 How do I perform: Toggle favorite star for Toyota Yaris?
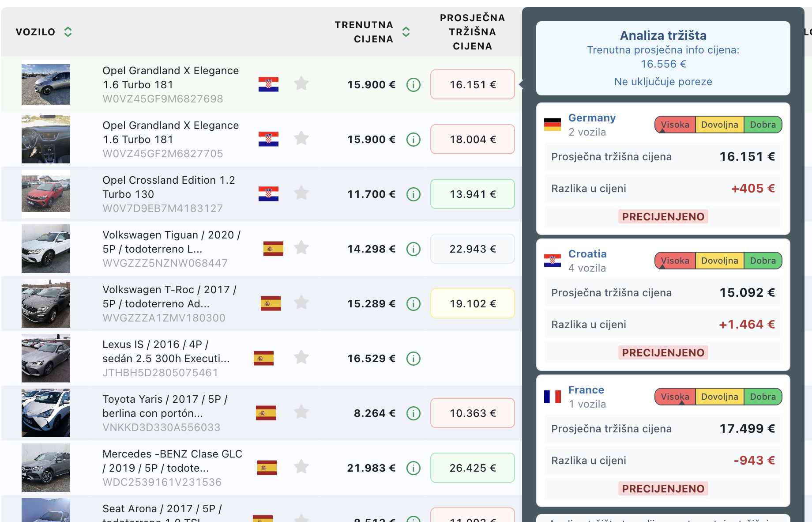pos(301,412)
